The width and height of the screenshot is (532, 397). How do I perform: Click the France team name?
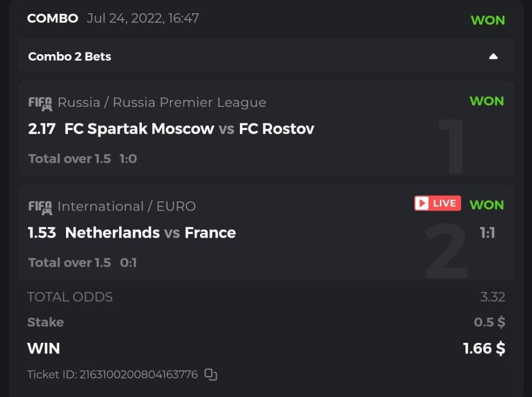point(210,233)
